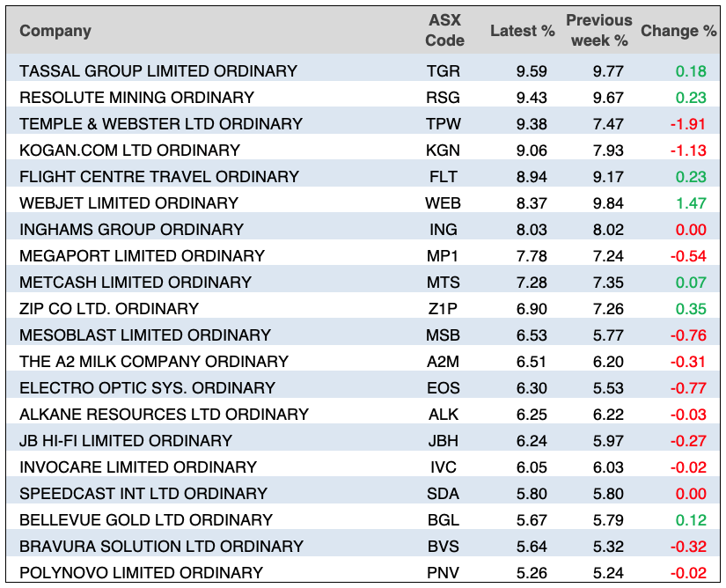Select the RESOLUTE MINING ORDINARY row name
Screen dimensions: 726x588
pos(136,98)
